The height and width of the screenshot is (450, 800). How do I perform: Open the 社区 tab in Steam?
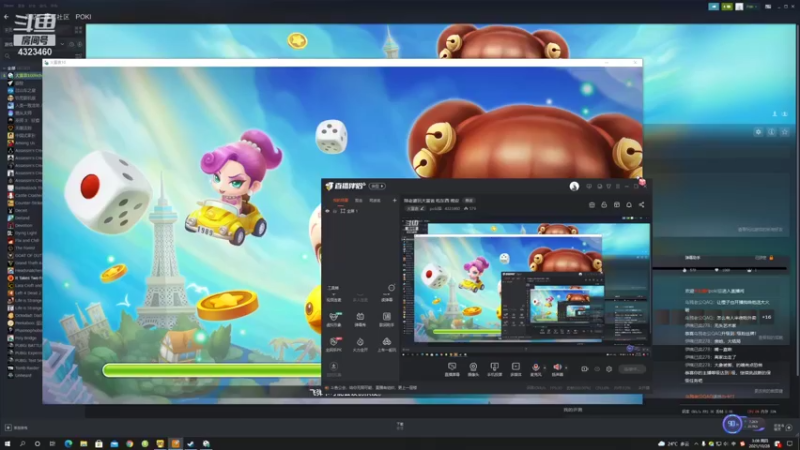(x=63, y=17)
